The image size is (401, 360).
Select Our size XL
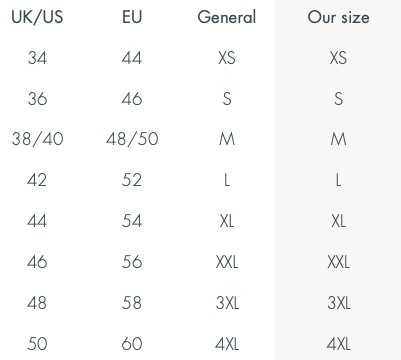338,221
